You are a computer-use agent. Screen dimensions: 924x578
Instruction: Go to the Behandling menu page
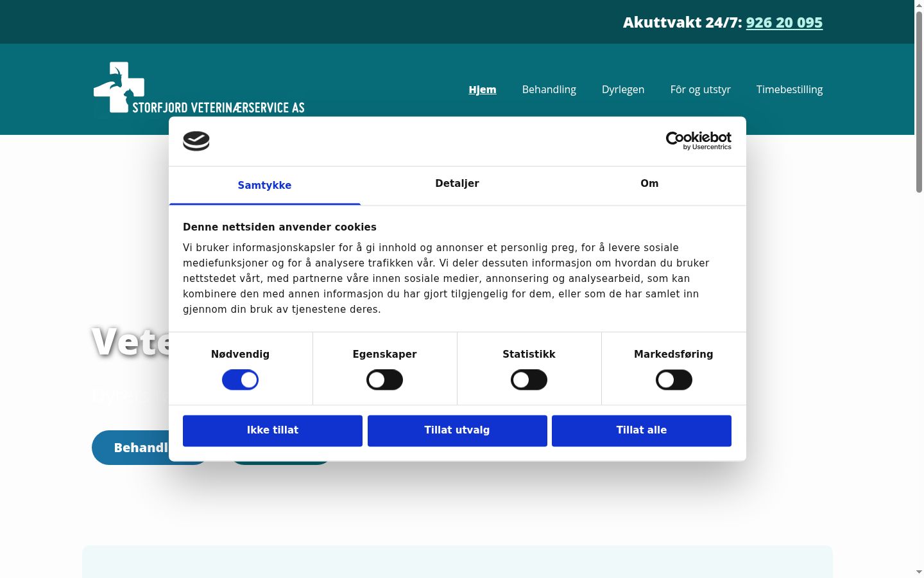coord(549,89)
